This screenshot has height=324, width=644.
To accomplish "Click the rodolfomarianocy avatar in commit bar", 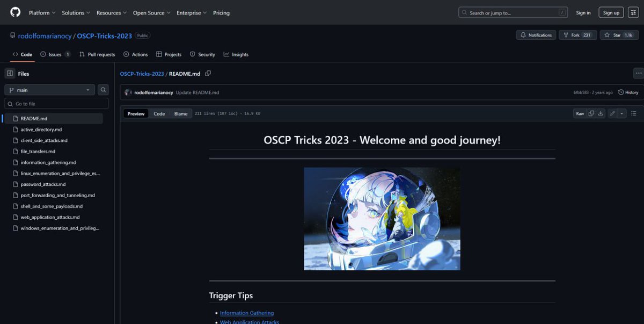I will [128, 92].
